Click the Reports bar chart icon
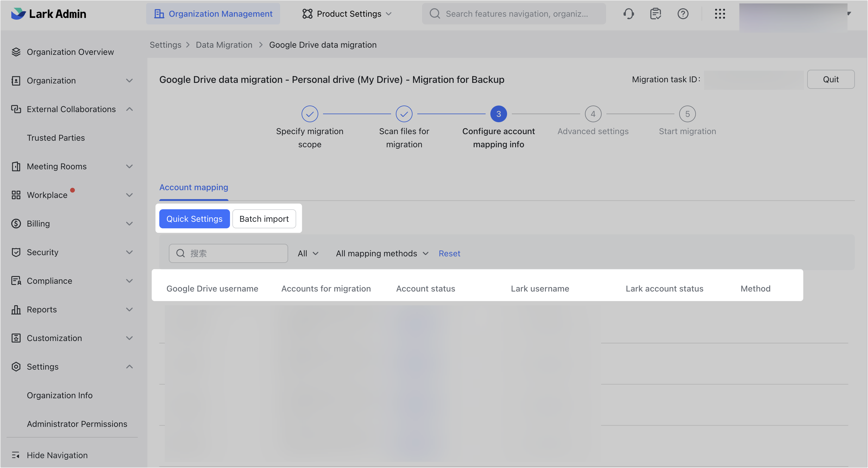This screenshot has height=468, width=868. (16, 309)
